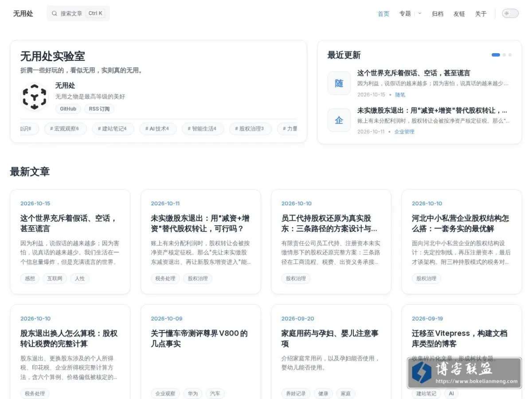This screenshot has height=399, width=532.
Task: Open article 家庭用药与孕妇、婴儿注意事项
Action: [x=330, y=338]
